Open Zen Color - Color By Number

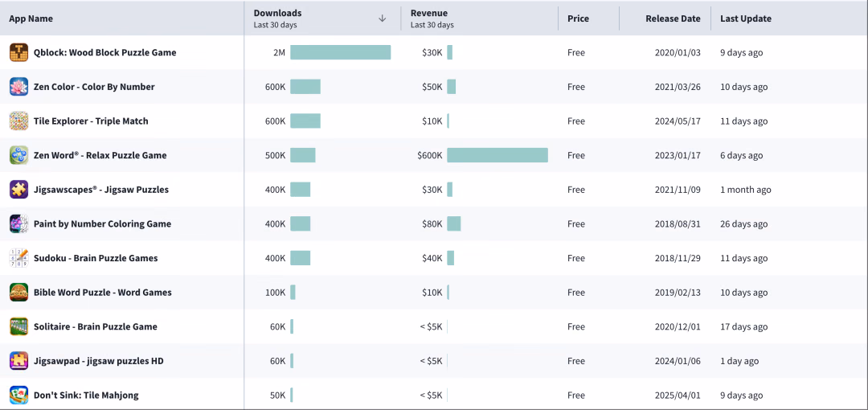point(94,87)
